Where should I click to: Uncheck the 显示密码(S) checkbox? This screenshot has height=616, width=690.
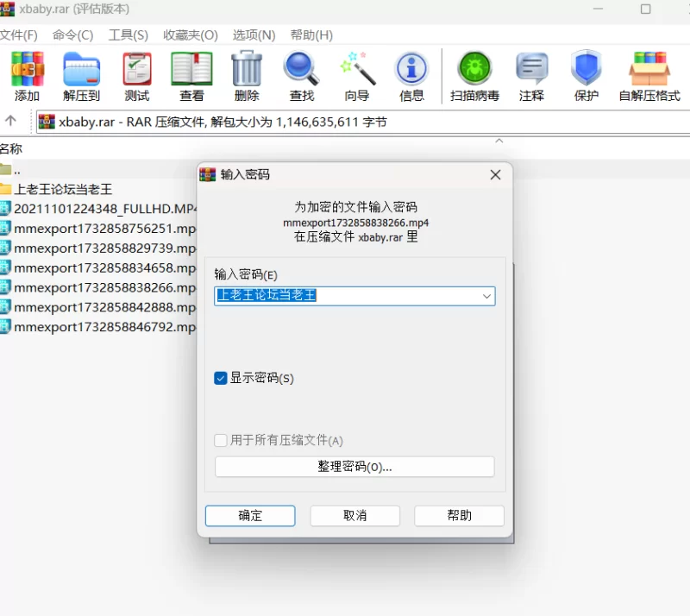tap(221, 378)
